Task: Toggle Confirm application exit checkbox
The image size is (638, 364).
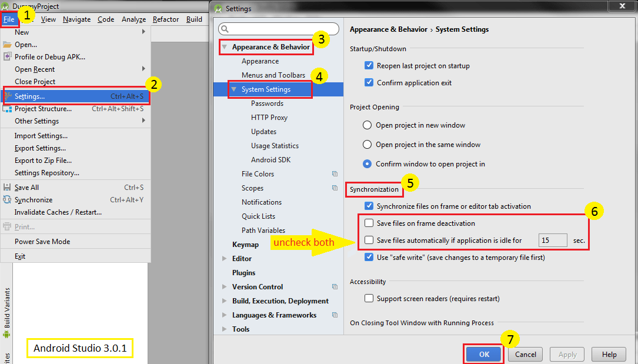Action: 369,82
